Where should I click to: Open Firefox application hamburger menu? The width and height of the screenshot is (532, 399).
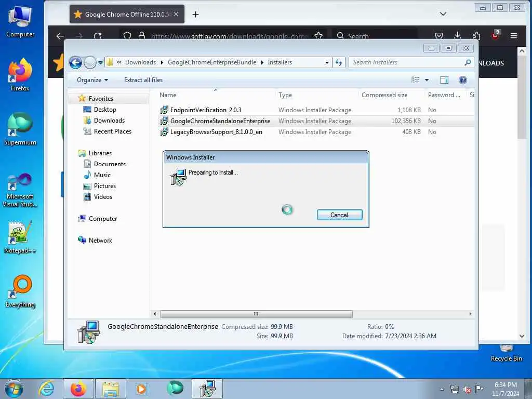514,36
